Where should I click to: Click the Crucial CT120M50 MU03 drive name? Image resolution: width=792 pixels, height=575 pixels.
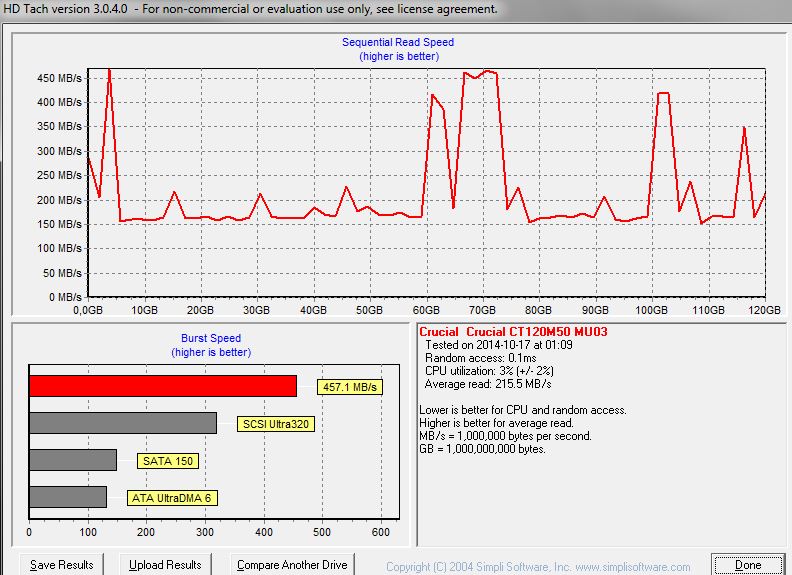(x=513, y=332)
